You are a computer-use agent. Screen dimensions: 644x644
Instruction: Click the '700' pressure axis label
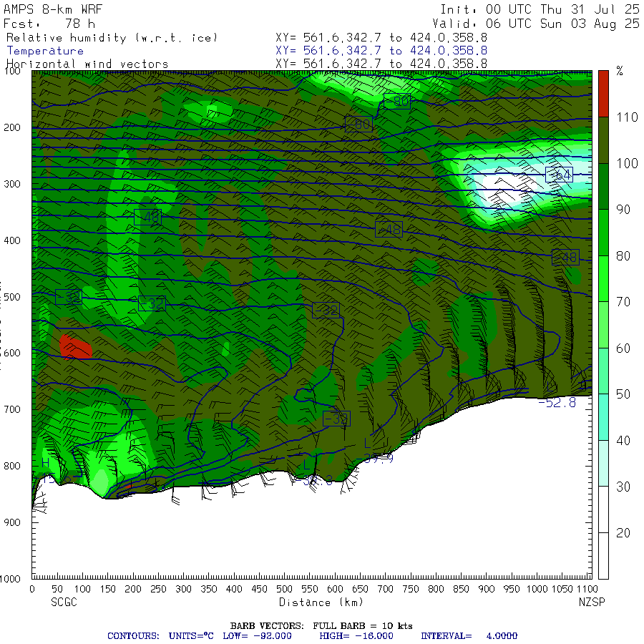12,409
